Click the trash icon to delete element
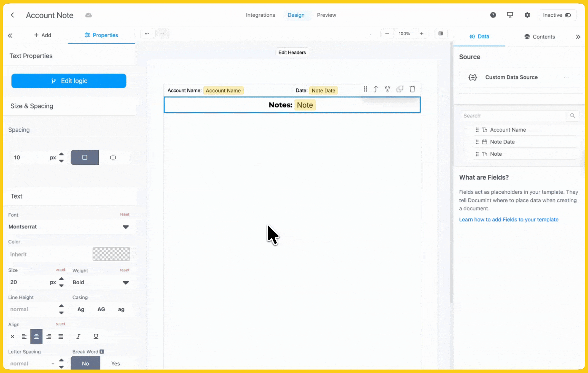 pyautogui.click(x=412, y=89)
